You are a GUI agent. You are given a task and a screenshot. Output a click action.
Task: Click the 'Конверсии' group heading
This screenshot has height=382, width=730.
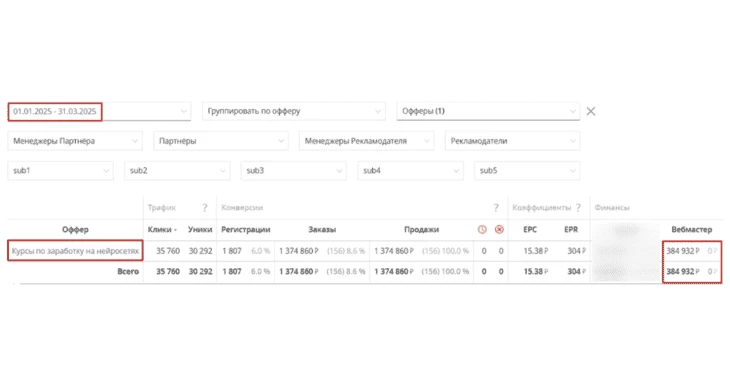(242, 208)
